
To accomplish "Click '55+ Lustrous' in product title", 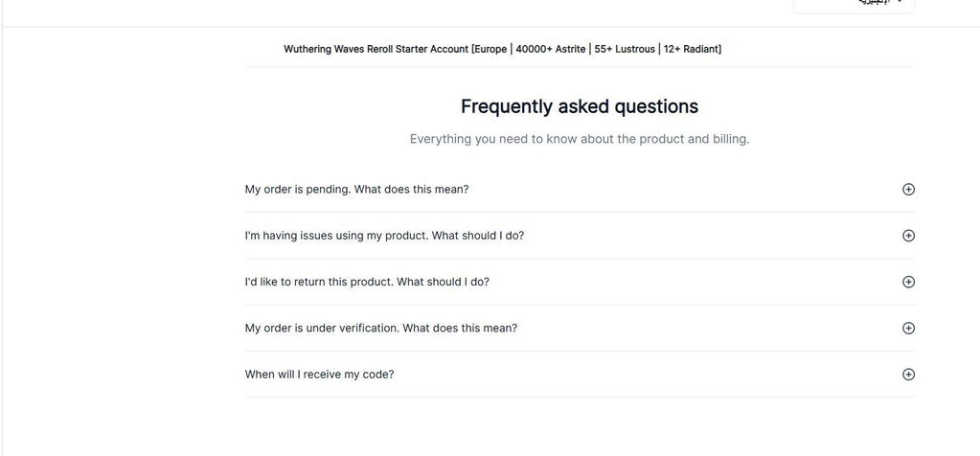I will pyautogui.click(x=625, y=49).
